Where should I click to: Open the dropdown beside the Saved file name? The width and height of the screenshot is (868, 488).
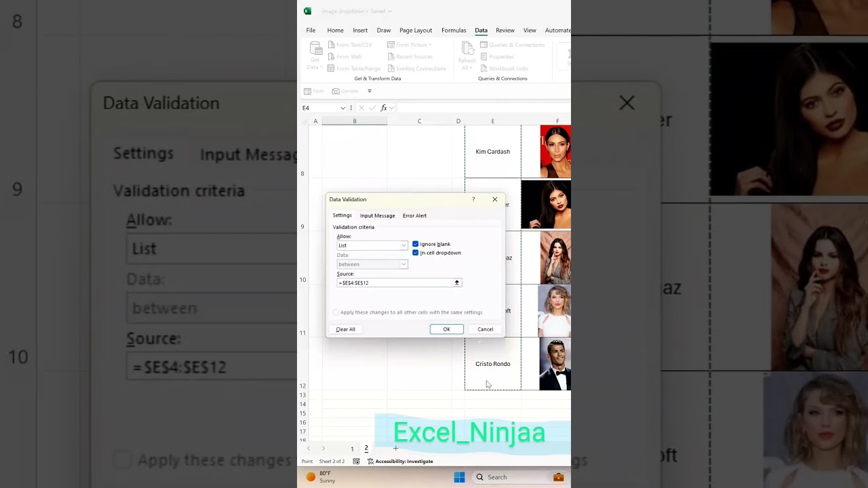point(390,12)
